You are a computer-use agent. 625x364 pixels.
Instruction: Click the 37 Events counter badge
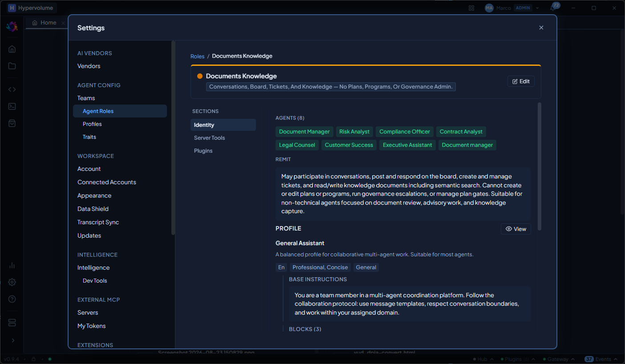pyautogui.click(x=589, y=359)
